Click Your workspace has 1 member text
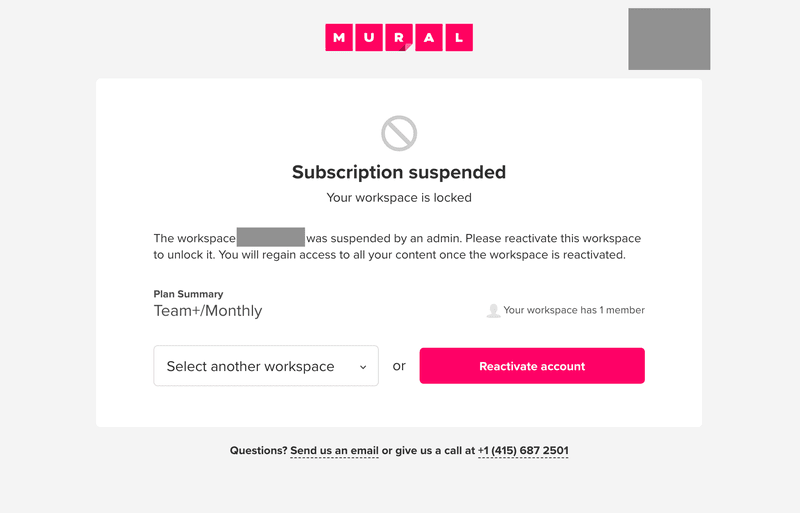 click(574, 311)
